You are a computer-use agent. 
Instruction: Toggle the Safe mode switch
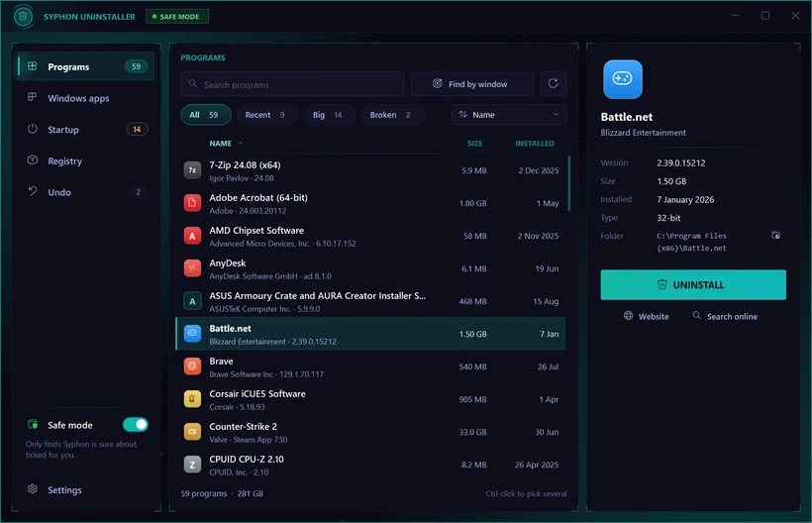(x=136, y=425)
